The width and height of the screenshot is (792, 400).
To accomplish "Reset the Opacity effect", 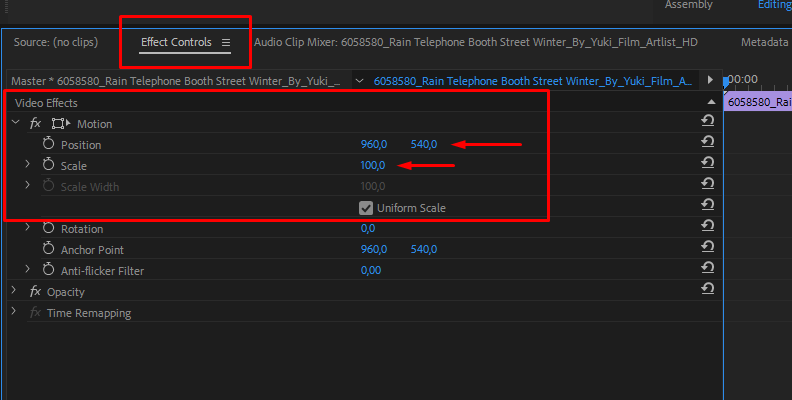I will (708, 288).
